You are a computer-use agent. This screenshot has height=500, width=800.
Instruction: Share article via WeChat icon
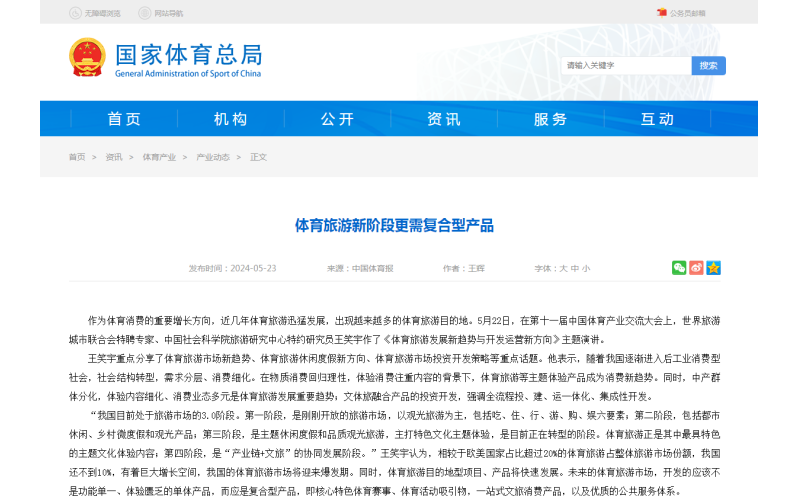679,268
